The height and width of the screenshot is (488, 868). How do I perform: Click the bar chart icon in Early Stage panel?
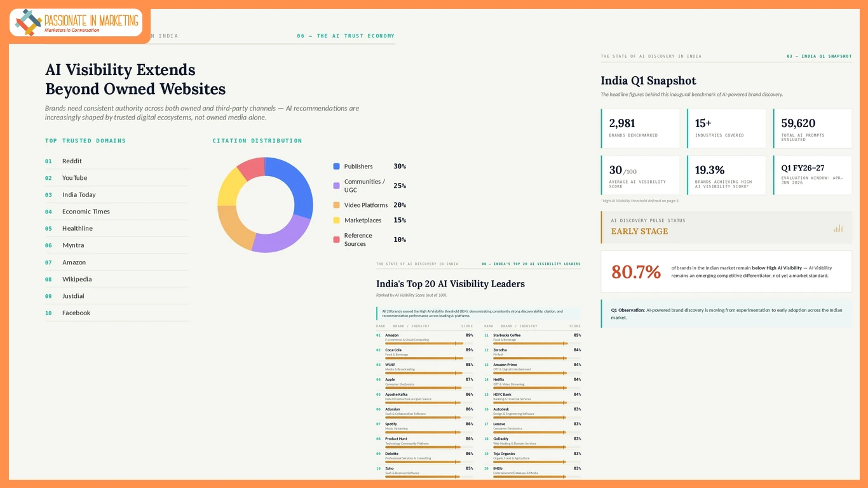839,228
